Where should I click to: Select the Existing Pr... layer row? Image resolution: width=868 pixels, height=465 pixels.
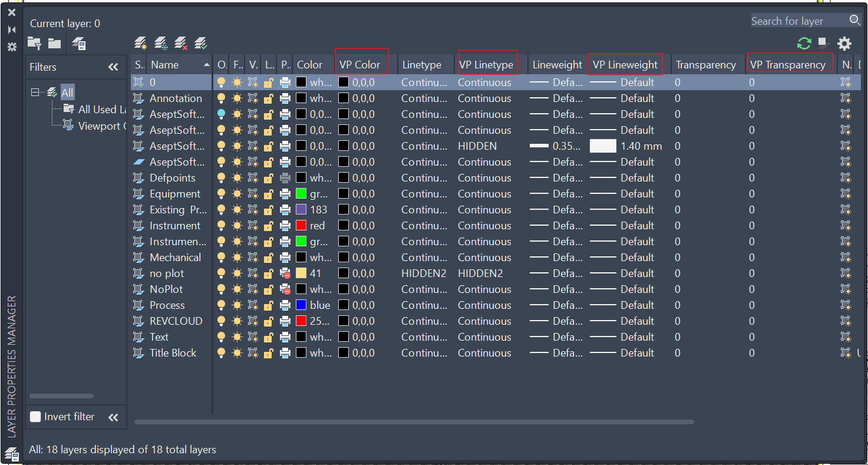(178, 210)
